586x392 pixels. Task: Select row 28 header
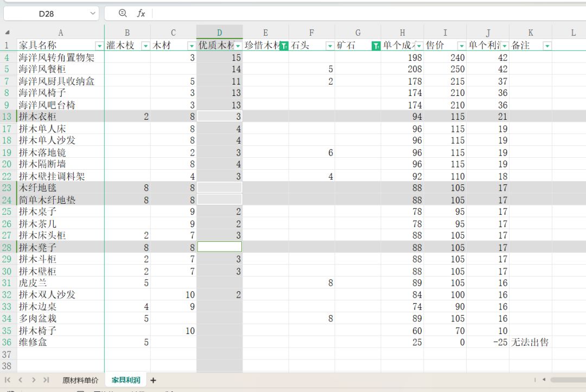point(7,247)
